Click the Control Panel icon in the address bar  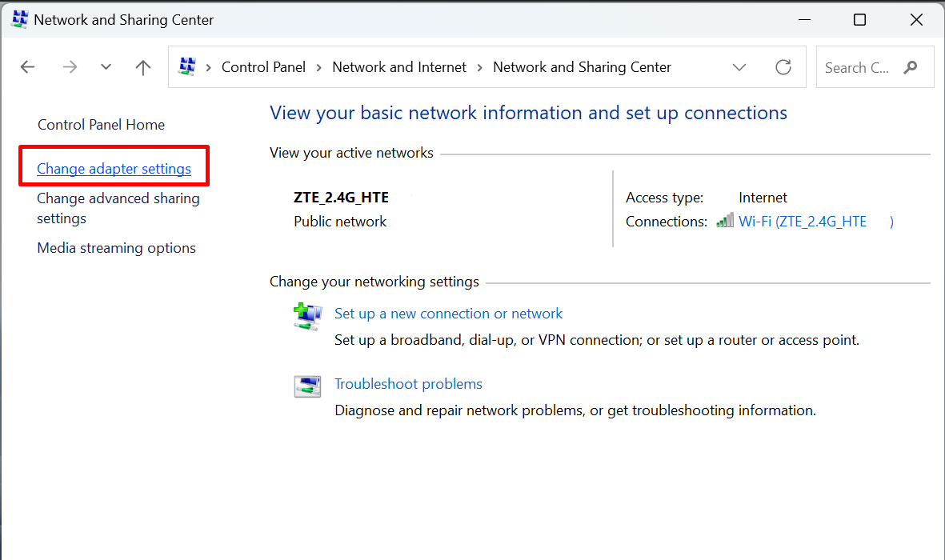click(186, 66)
